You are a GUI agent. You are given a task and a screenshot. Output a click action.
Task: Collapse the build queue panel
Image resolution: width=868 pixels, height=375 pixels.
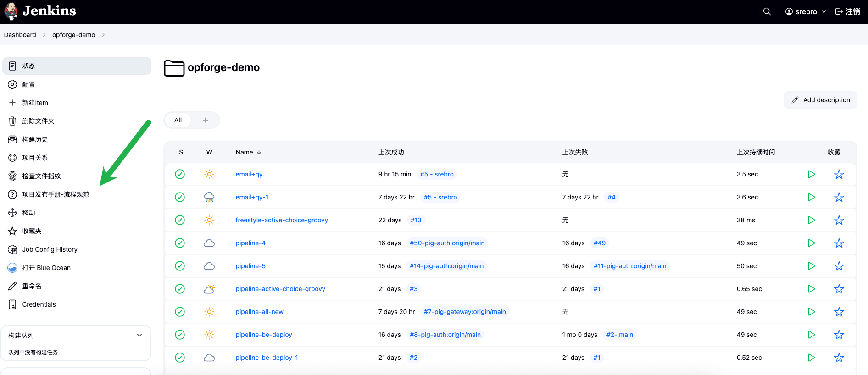coord(139,335)
